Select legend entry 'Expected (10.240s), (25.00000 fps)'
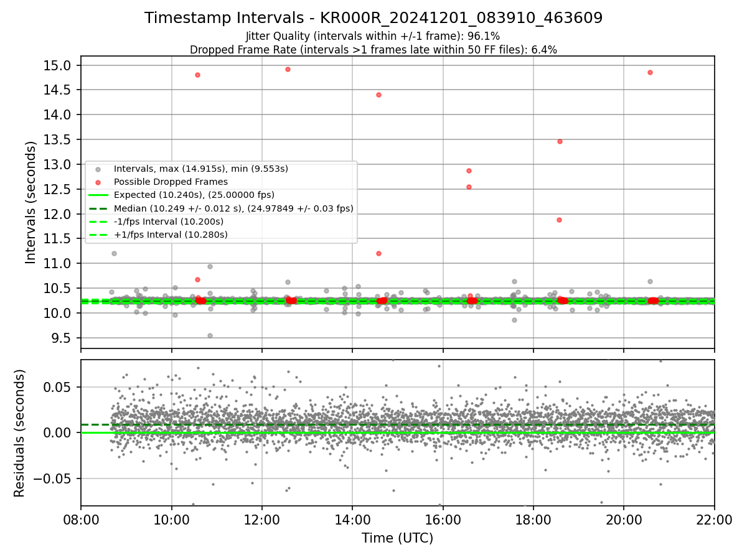Image resolution: width=747 pixels, height=560 pixels. (x=194, y=195)
